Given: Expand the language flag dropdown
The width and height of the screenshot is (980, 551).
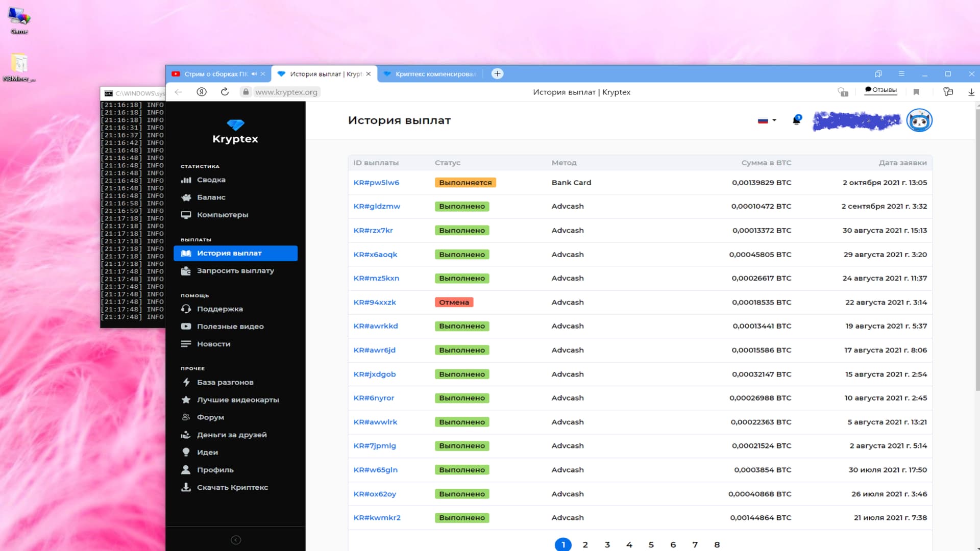Looking at the screenshot, I should coord(767,120).
